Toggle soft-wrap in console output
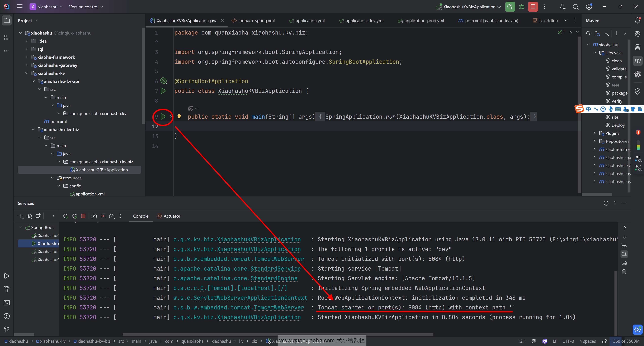Image resolution: width=644 pixels, height=346 pixels. pos(624,246)
